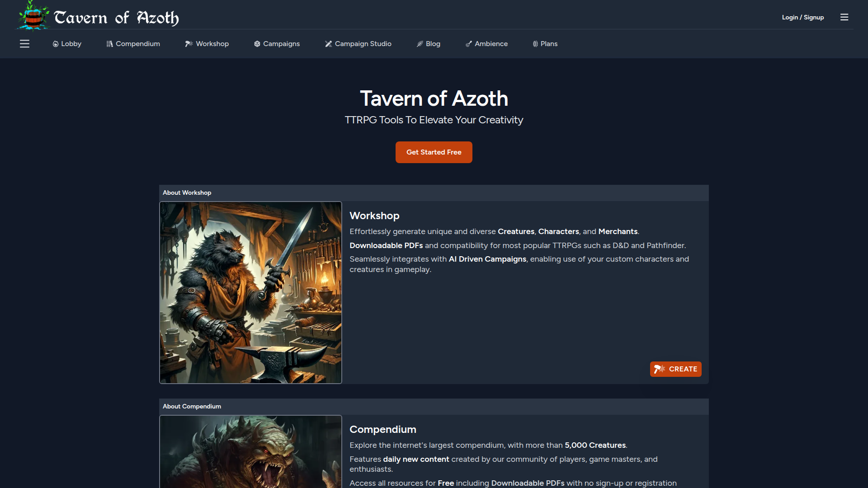868x488 pixels.
Task: Click the Compendium card heading
Action: pyautogui.click(x=383, y=430)
